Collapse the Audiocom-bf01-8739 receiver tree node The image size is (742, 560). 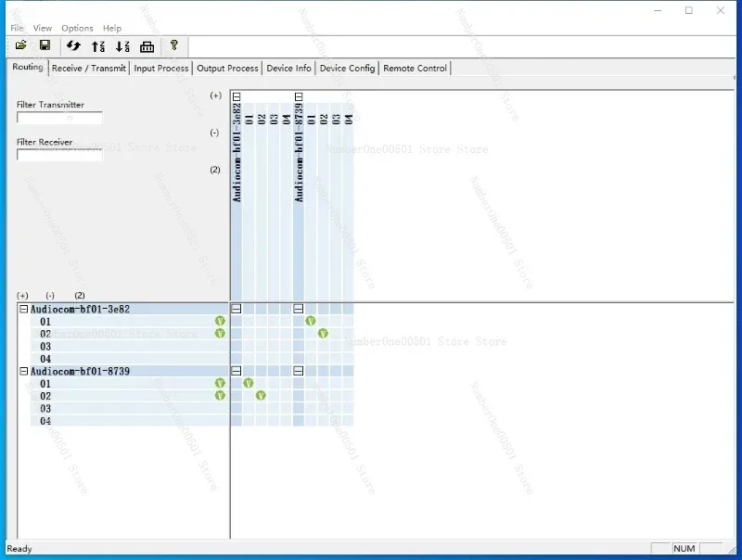[23, 371]
